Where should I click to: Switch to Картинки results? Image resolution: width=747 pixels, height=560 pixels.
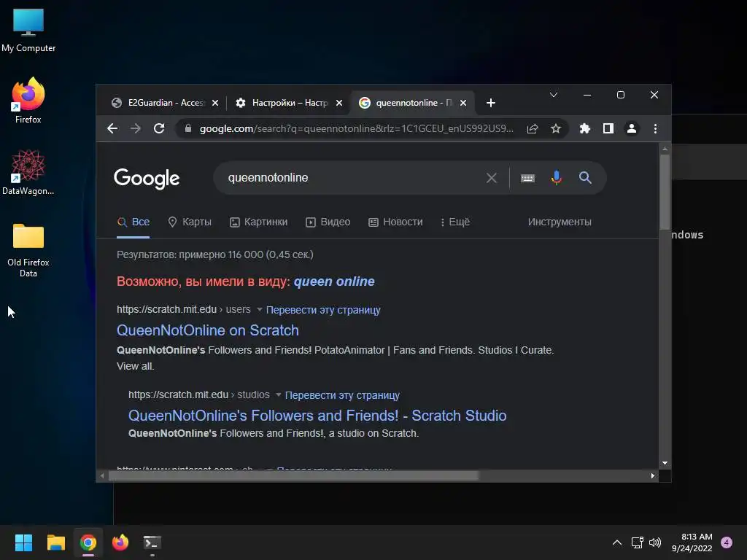(259, 222)
